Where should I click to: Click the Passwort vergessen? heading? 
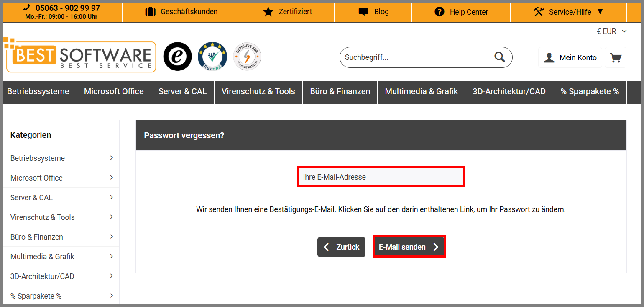184,136
